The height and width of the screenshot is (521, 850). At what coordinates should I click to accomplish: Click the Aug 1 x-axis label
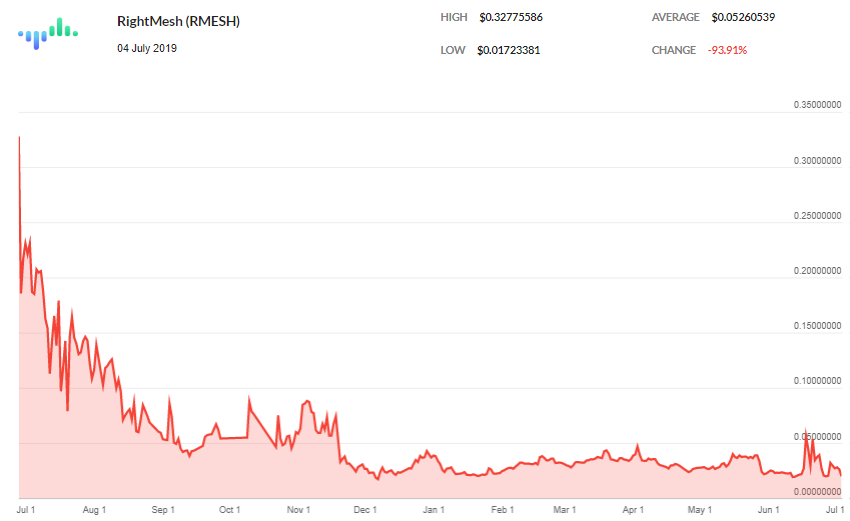click(x=94, y=510)
